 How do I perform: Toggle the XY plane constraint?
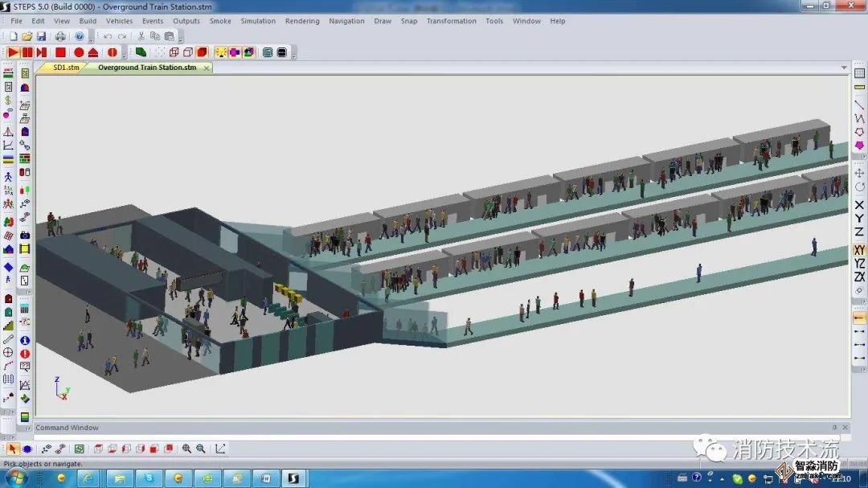tap(859, 250)
